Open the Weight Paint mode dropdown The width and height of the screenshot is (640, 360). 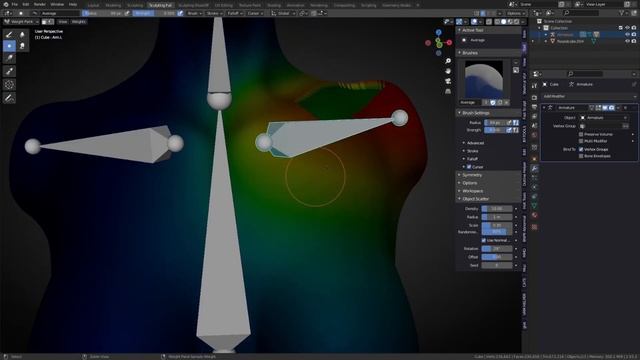(21, 22)
